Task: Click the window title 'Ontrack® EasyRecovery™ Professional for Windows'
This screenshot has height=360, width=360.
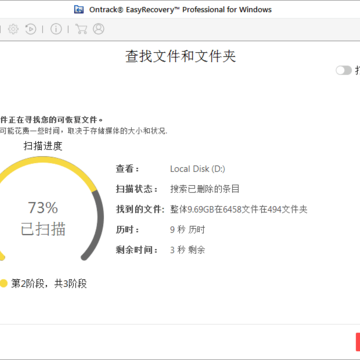Action: (x=180, y=10)
